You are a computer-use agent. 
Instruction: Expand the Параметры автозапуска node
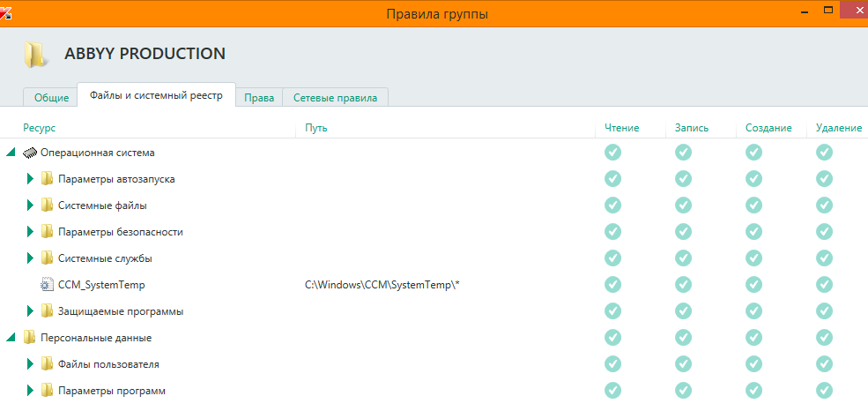pos(31,179)
